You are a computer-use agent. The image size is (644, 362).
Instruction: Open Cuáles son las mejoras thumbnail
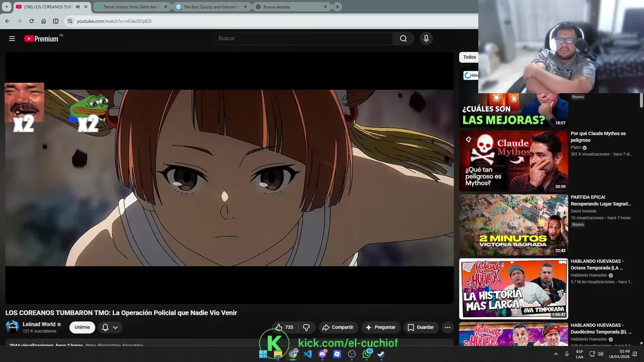[513, 110]
